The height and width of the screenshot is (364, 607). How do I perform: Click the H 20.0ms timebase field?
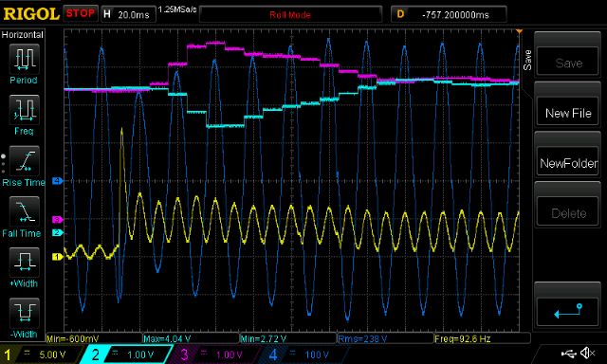pyautogui.click(x=128, y=15)
